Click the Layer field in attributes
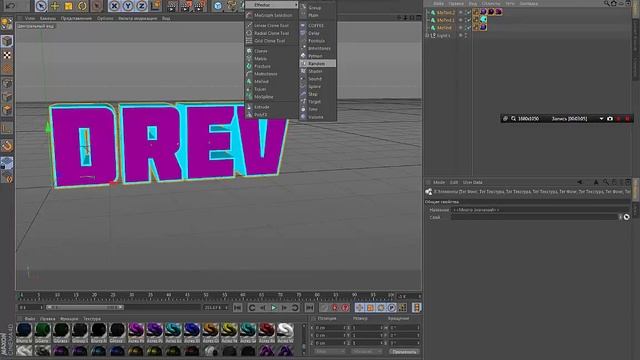This screenshot has width=640, height=360. click(x=534, y=217)
